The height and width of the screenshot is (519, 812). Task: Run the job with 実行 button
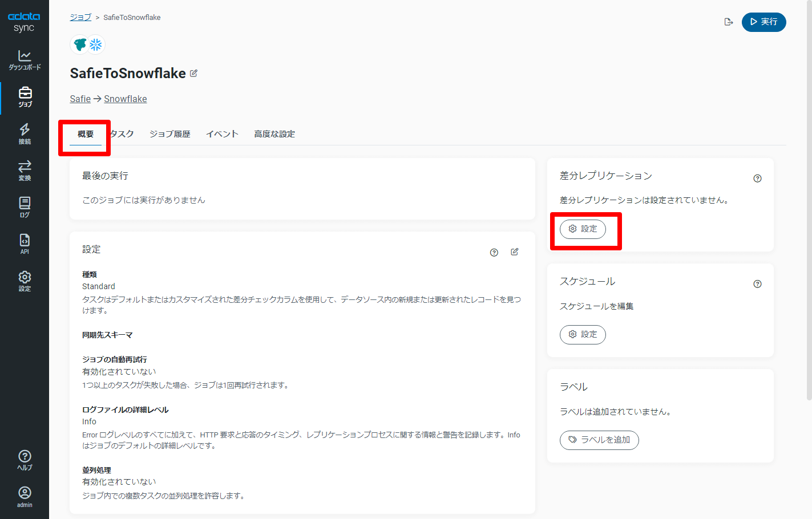click(764, 22)
